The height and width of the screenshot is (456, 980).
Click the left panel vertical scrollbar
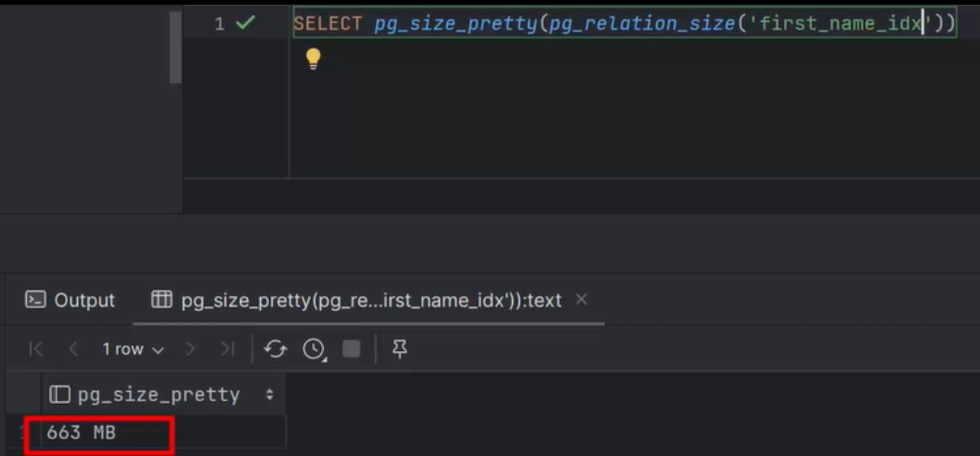tap(175, 46)
